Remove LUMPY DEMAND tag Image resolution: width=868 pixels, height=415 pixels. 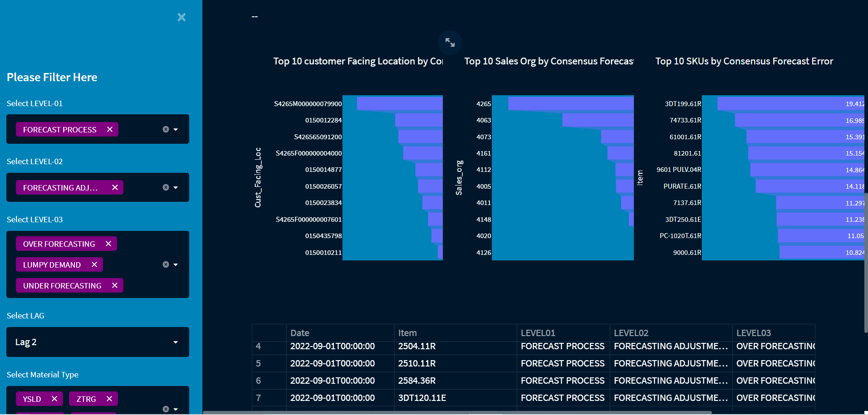[x=94, y=264]
